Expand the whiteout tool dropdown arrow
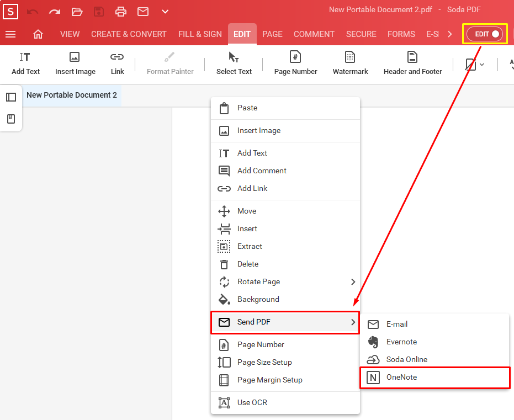The height and width of the screenshot is (420, 514). pyautogui.click(x=482, y=65)
